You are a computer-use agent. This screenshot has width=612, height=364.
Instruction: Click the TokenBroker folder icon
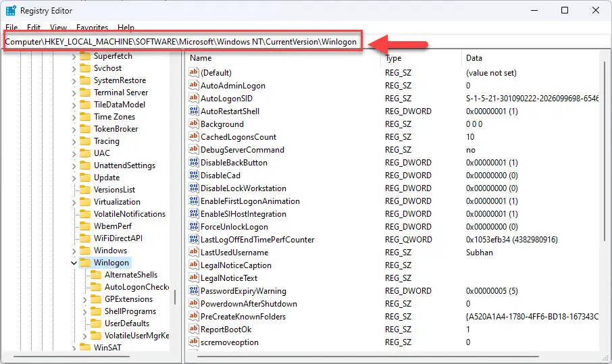pyautogui.click(x=85, y=129)
